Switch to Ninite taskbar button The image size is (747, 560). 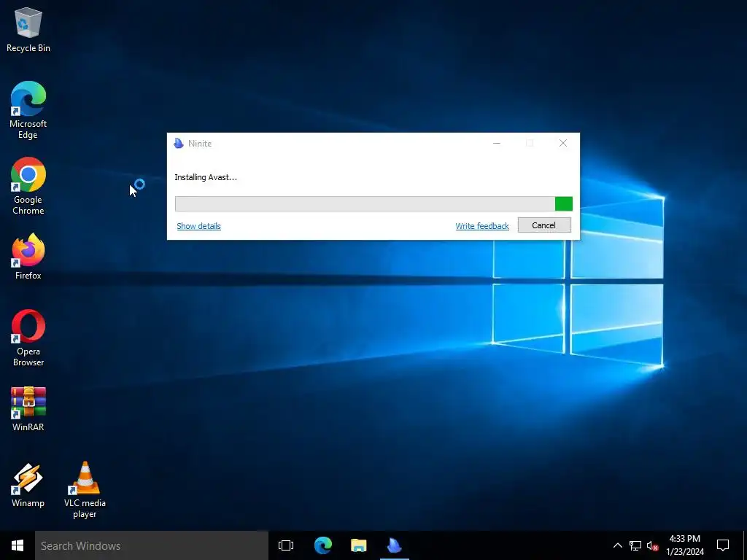tap(395, 545)
